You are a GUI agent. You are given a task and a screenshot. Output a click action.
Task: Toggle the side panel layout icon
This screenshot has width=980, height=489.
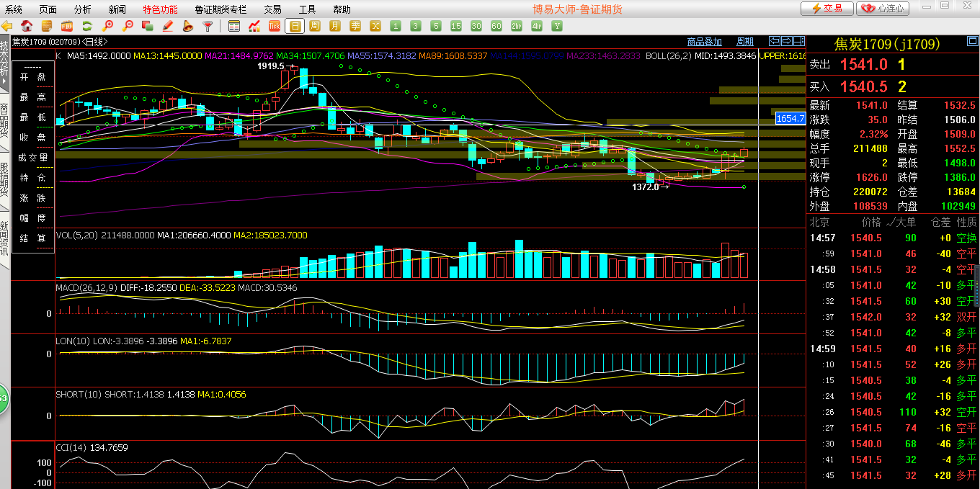click(x=800, y=41)
